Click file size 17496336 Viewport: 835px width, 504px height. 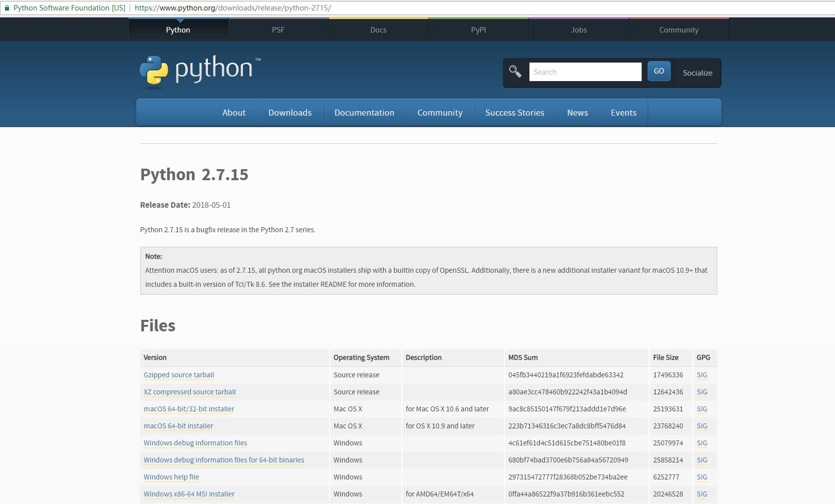(x=668, y=375)
